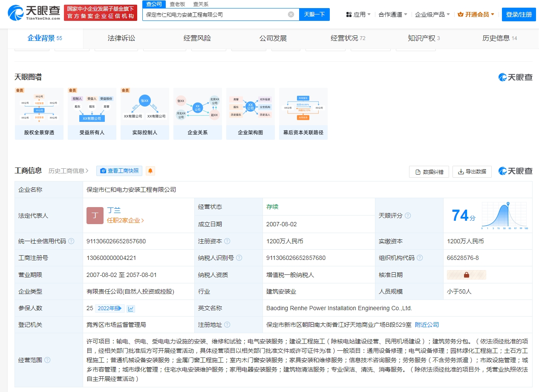Select the 法律诉讼 tab
The image size is (539, 392).
[121, 38]
